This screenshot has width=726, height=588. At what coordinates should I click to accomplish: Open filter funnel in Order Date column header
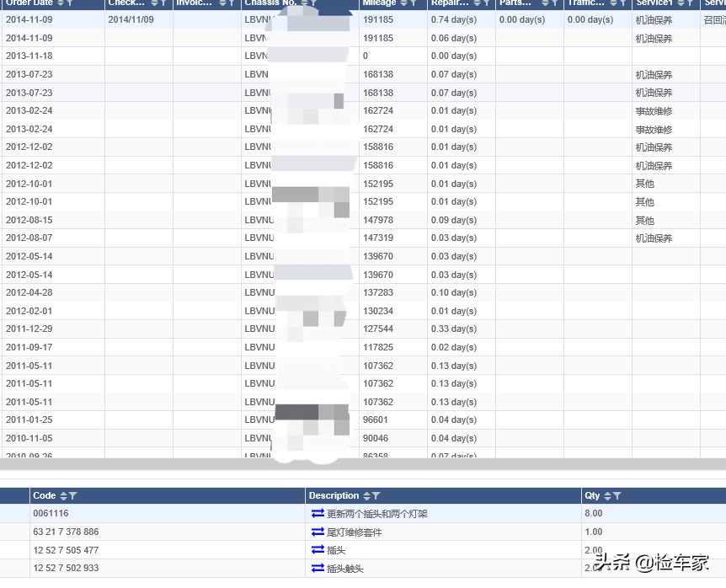click(x=70, y=3)
